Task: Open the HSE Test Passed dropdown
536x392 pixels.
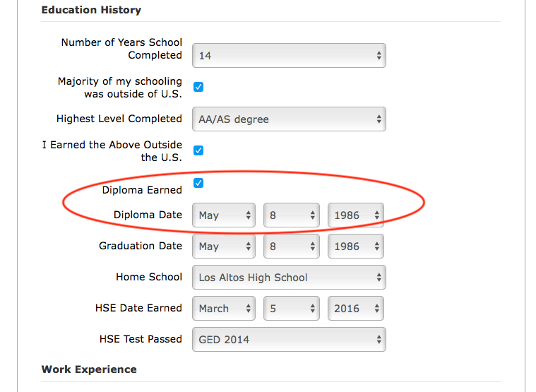Action: [x=289, y=340]
